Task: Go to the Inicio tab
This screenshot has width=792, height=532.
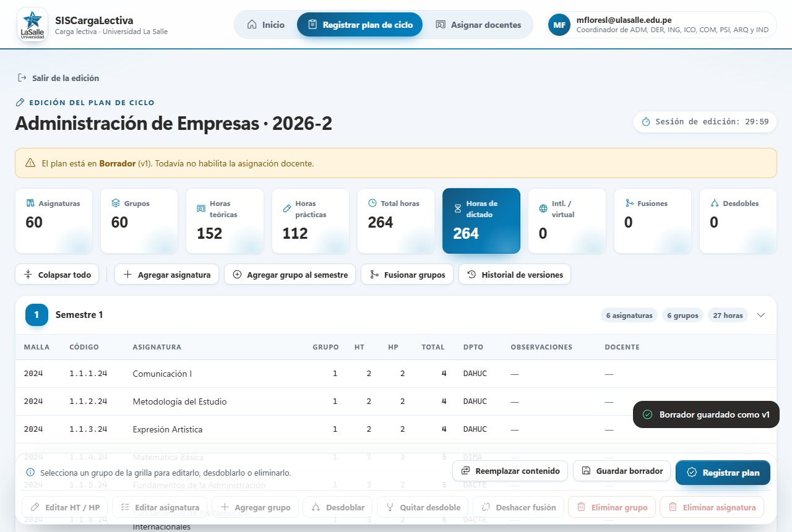Action: pos(266,25)
